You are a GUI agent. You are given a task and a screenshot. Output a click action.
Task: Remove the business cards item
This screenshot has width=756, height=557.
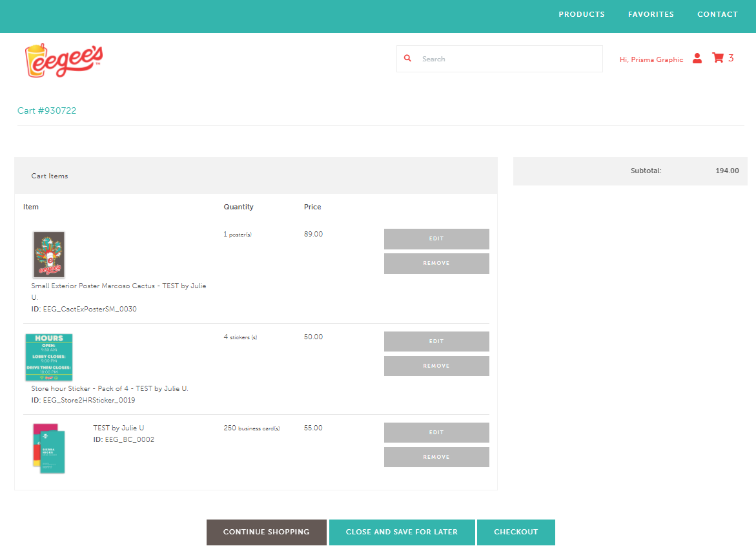coord(436,457)
